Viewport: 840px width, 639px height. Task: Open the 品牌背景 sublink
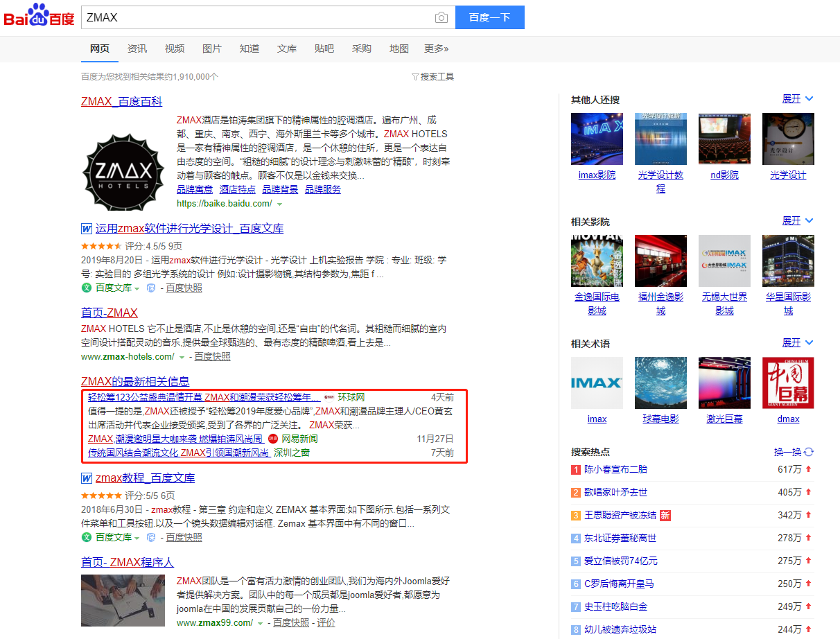(x=280, y=189)
